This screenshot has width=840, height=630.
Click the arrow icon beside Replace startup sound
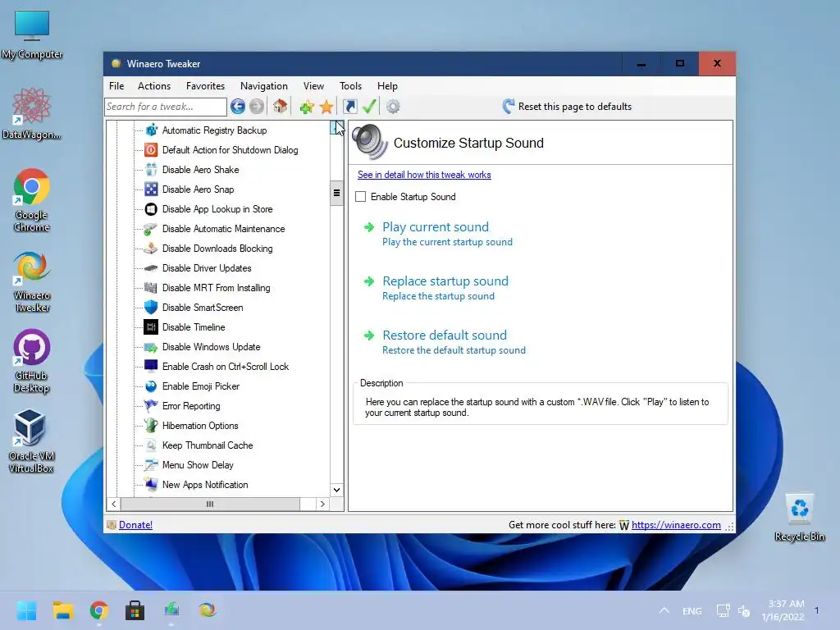point(369,281)
